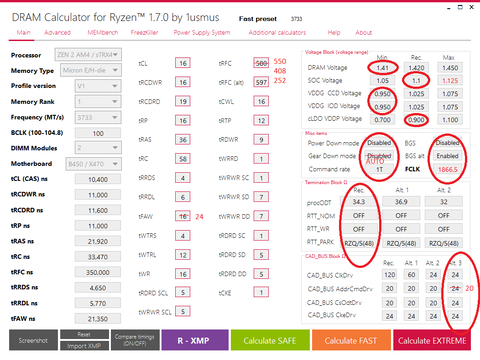480x360 pixels.
Task: Click CAD_BUS ClkDrv Alt. 1 value 60
Action: pos(411,275)
